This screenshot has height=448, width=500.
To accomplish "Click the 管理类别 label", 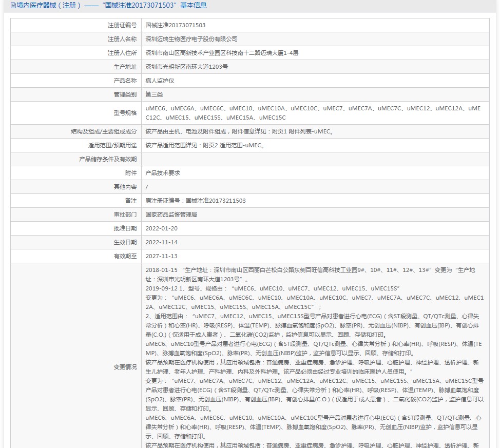I will pyautogui.click(x=125, y=94).
